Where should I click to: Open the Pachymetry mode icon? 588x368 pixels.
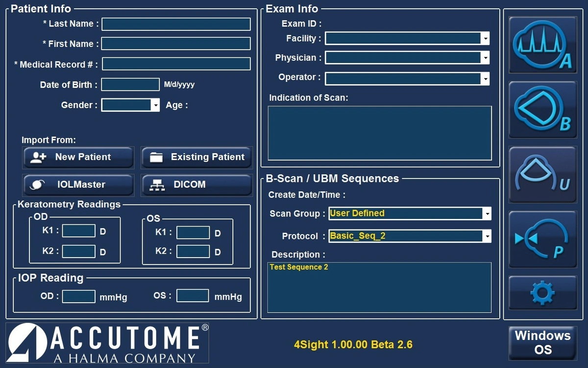tap(542, 239)
